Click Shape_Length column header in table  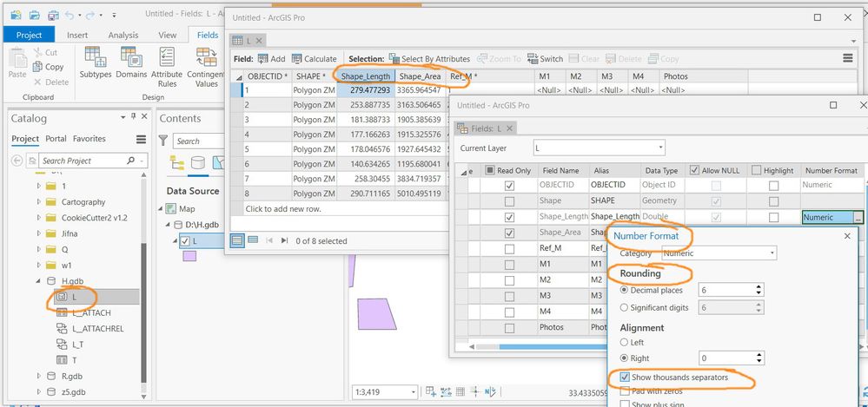click(365, 76)
